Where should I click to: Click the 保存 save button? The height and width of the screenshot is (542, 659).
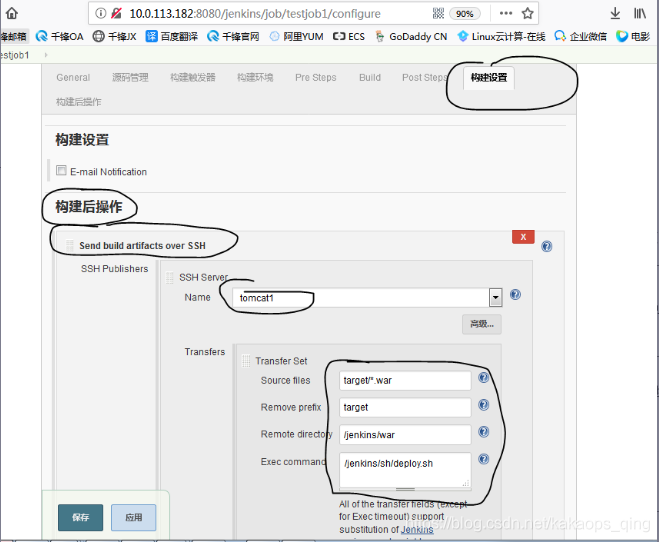point(80,517)
